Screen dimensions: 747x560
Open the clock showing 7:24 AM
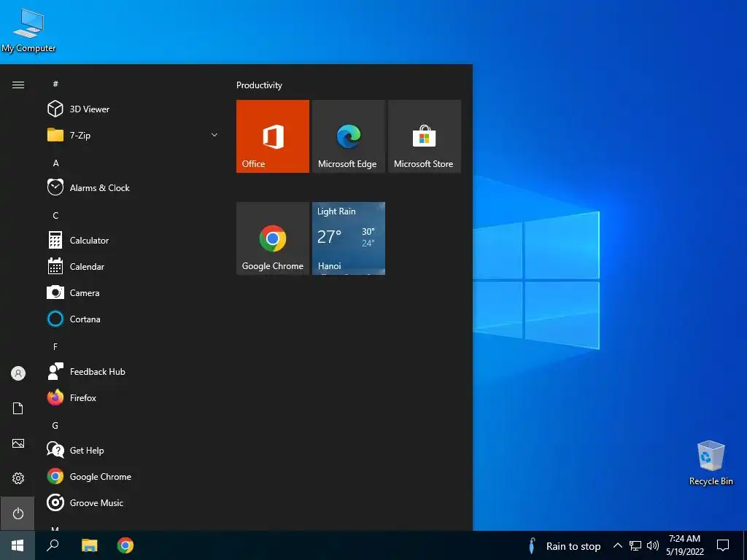click(x=684, y=545)
